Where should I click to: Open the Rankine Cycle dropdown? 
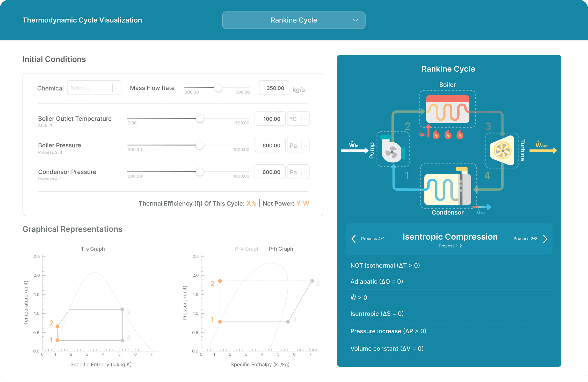click(x=294, y=20)
